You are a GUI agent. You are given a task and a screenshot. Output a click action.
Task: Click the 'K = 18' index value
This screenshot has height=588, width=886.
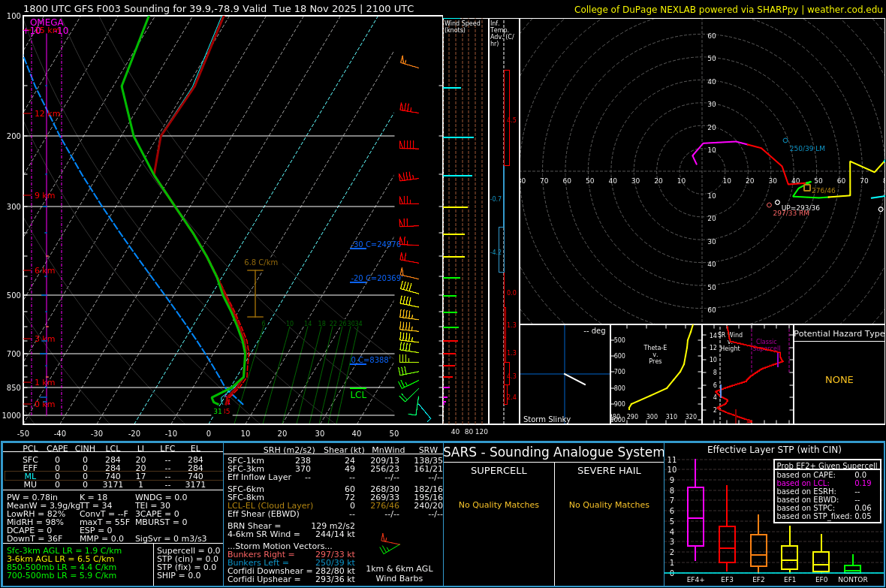tap(93, 498)
